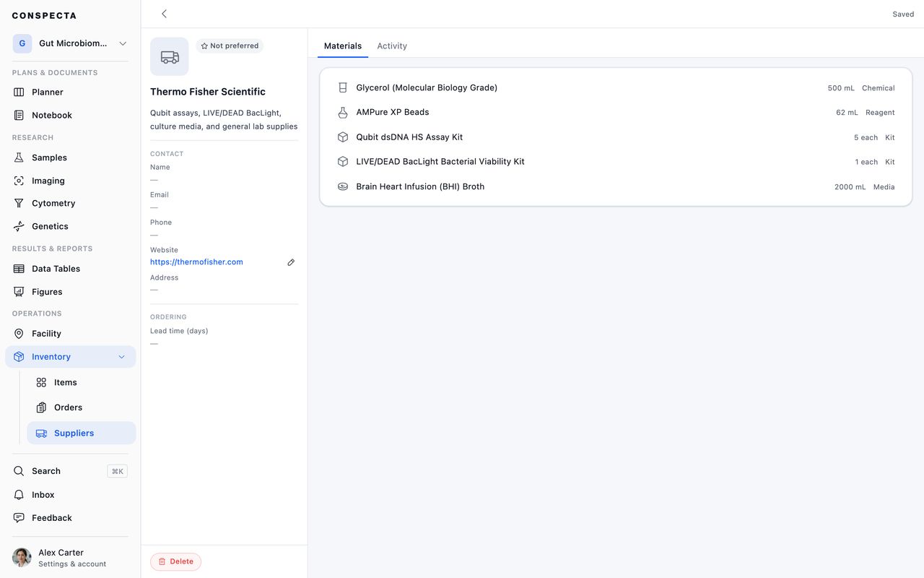924x578 pixels.
Task: Click the Cytometry funnel icon
Action: 19,204
